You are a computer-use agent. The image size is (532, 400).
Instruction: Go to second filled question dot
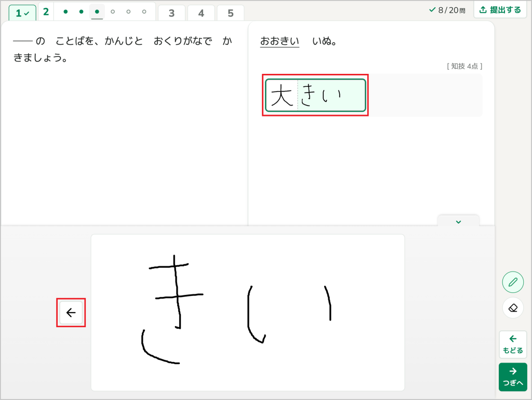pos(81,11)
